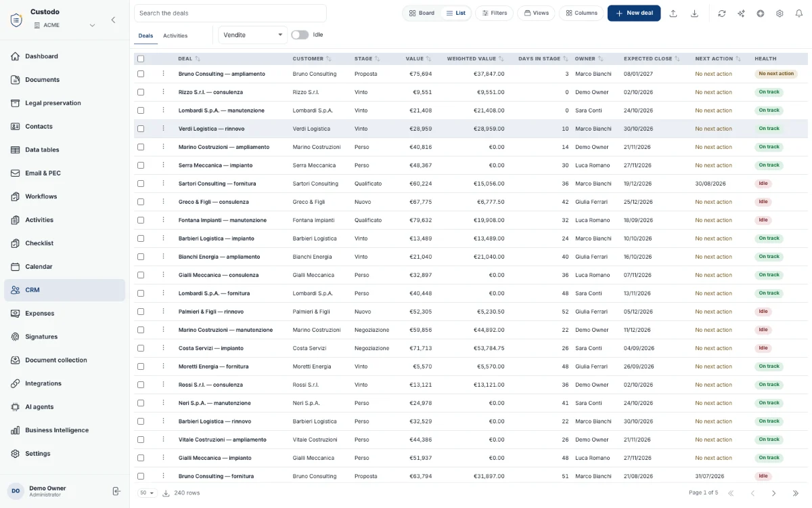
Task: Open Document collection
Action: tap(64, 360)
